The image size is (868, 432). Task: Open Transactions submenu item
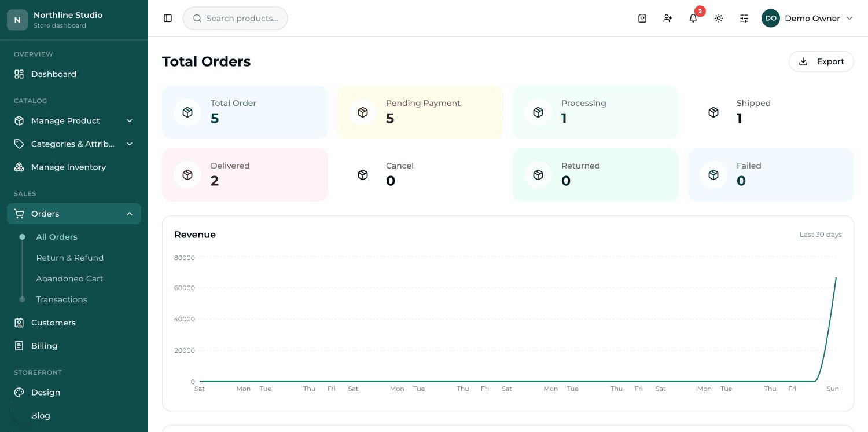pos(61,299)
